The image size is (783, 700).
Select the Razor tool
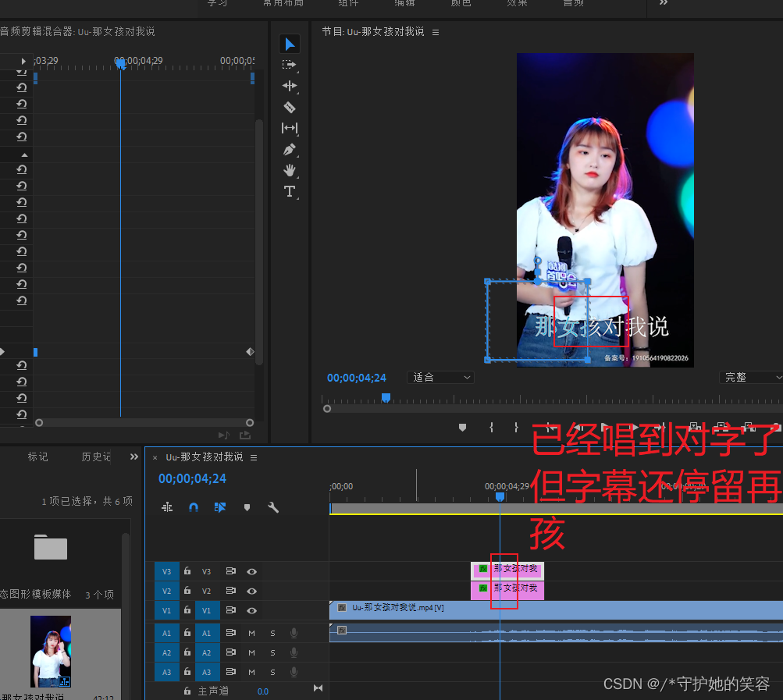pyautogui.click(x=290, y=107)
